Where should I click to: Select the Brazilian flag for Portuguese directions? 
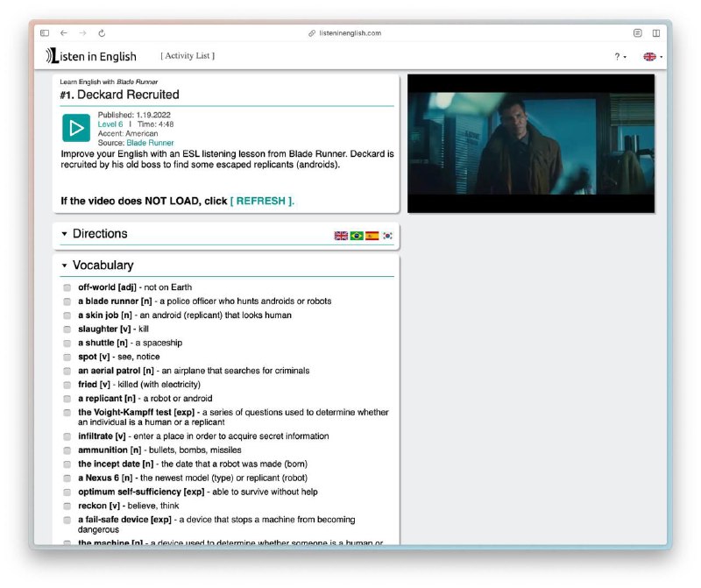coord(357,236)
